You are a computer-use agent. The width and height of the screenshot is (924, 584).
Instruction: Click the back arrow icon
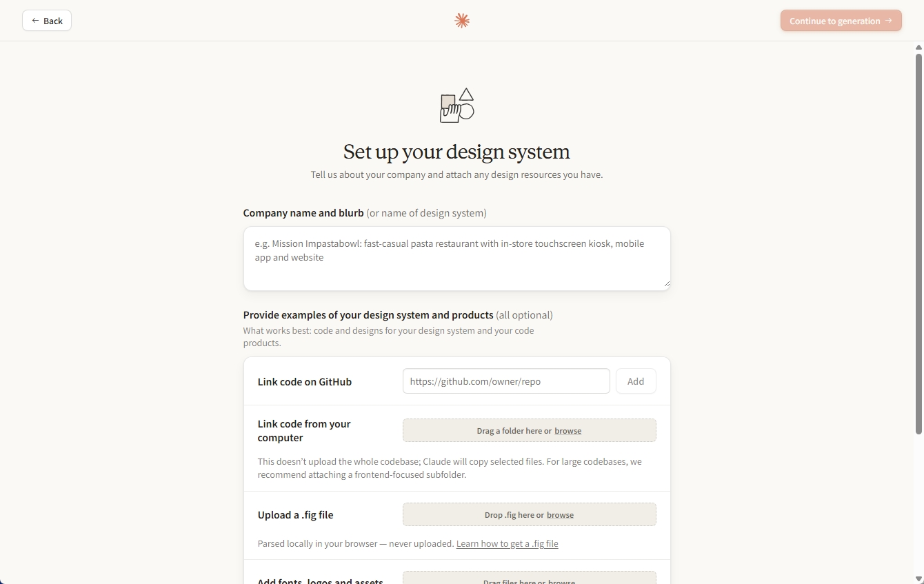35,21
